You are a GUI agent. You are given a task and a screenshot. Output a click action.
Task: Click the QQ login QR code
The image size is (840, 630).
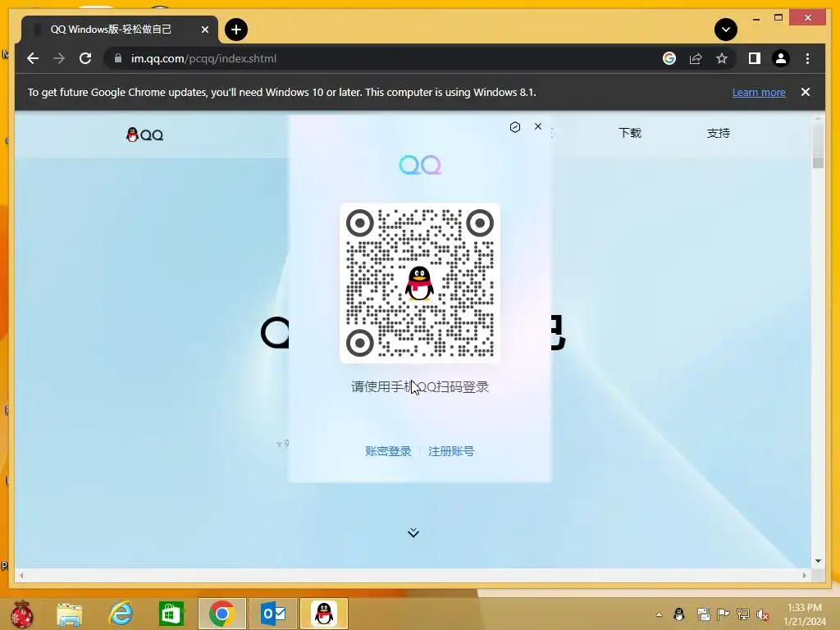(x=420, y=283)
